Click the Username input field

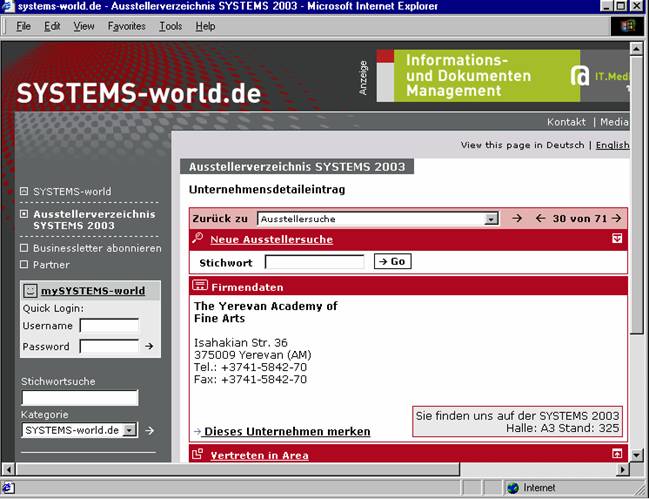pyautogui.click(x=109, y=325)
